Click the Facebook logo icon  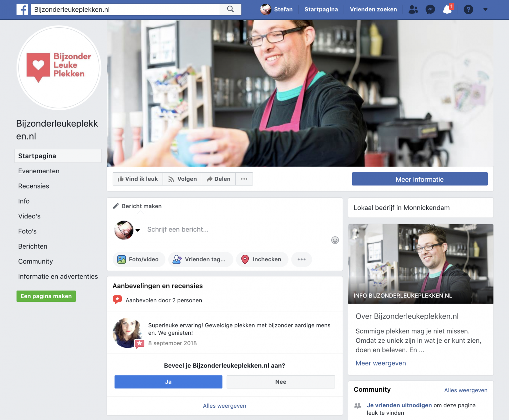pyautogui.click(x=22, y=10)
